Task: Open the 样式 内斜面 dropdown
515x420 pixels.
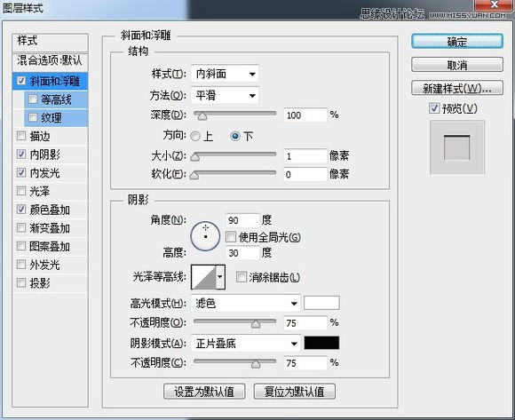Action: (225, 74)
